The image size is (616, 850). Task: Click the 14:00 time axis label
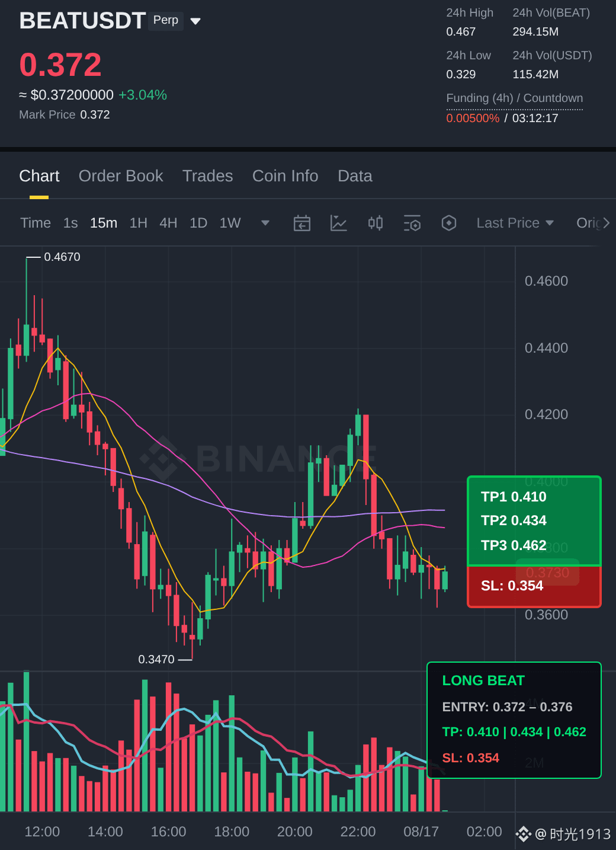[105, 832]
